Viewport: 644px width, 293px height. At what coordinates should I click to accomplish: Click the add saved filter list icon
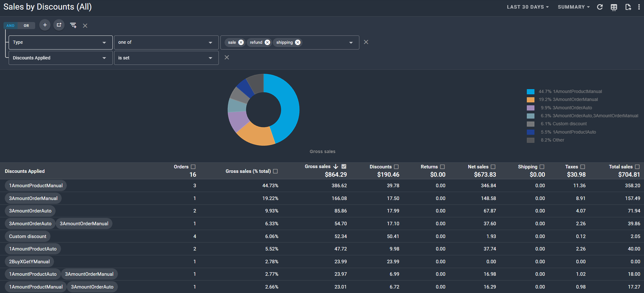pos(73,25)
